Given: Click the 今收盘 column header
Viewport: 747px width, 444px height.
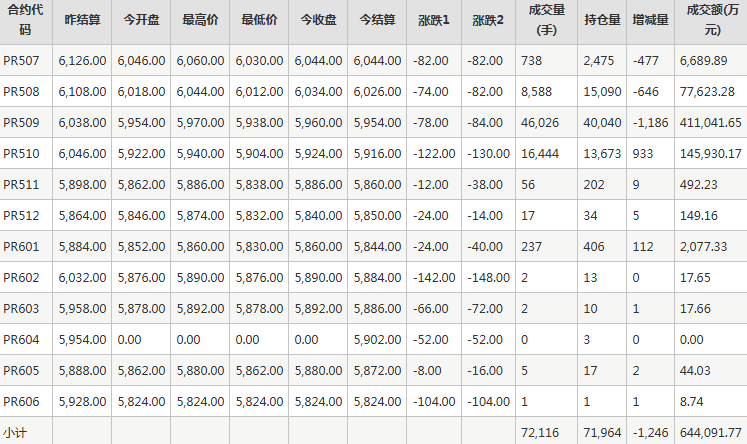Looking at the screenshot, I should 318,20.
